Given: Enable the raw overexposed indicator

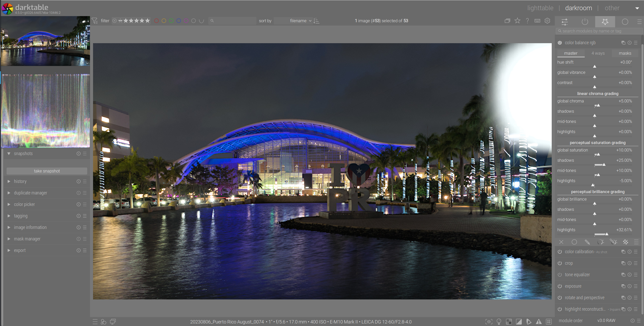Looking at the screenshot, I should (509, 322).
